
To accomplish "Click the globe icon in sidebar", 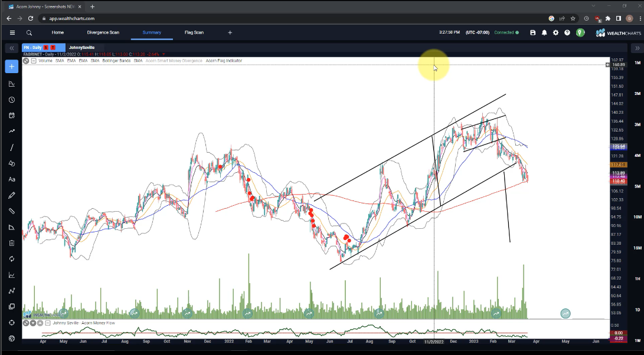I will pyautogui.click(x=11, y=338).
